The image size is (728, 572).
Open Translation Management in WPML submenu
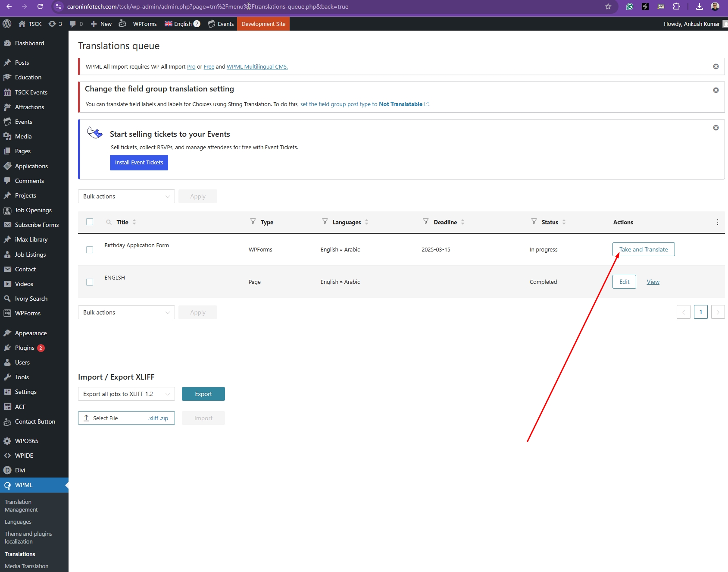point(21,506)
